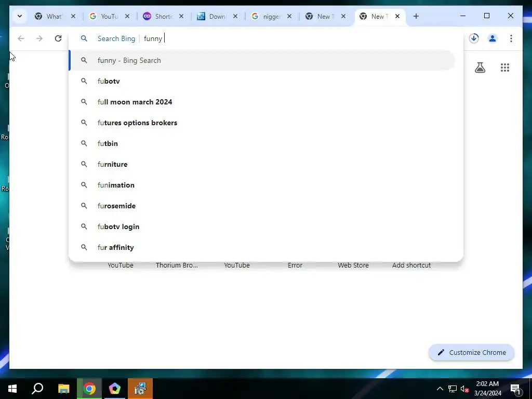
Task: Open the installer app in taskbar
Action: (x=140, y=389)
